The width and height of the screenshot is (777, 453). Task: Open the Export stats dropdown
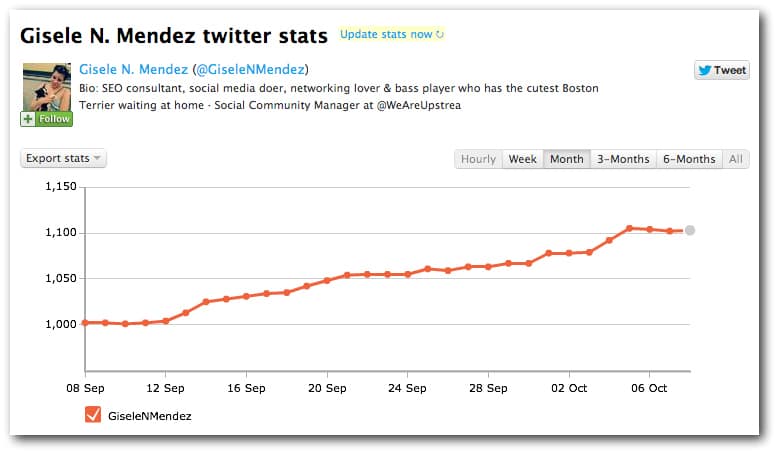[63, 158]
